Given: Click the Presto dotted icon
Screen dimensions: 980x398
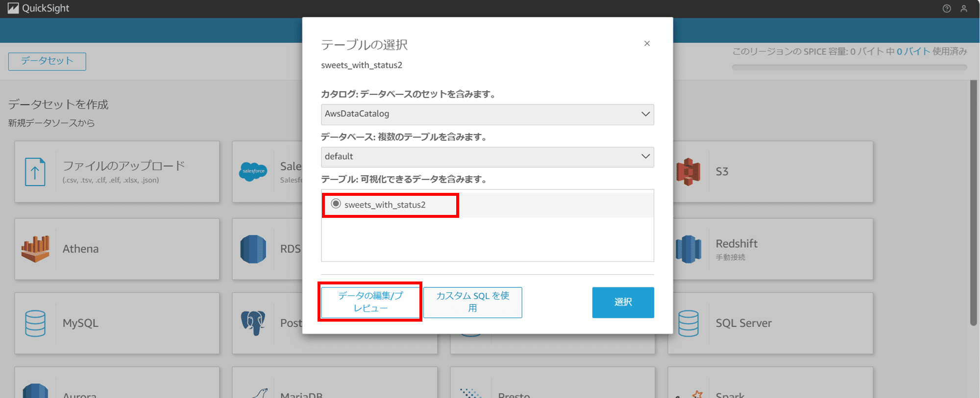Looking at the screenshot, I should (471, 393).
